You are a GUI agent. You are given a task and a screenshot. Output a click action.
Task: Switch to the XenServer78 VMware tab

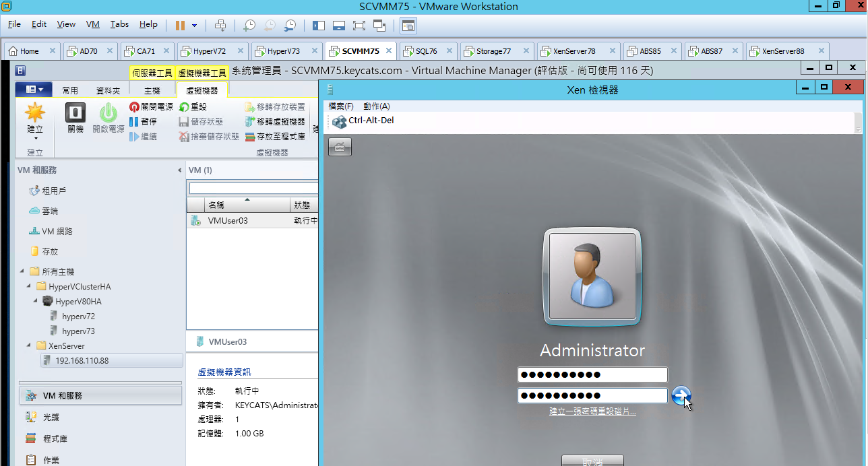point(578,51)
